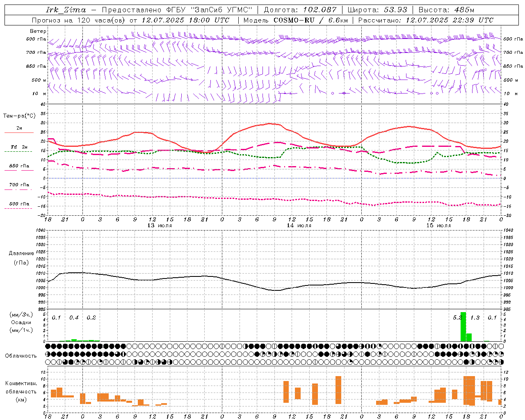Screen dimensions: 525x420
Task: Click the (мм/1ч.) precipitation unit label
Action: pyautogui.click(x=21, y=330)
